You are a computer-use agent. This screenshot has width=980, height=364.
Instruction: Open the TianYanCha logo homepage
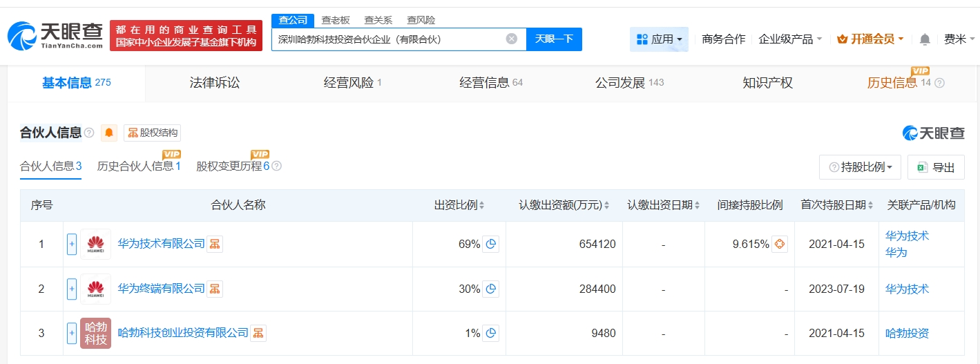pos(55,36)
